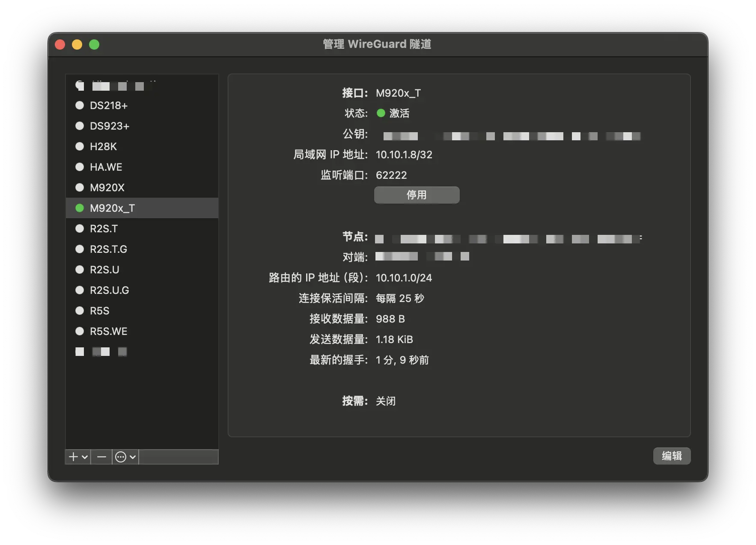Click the yellow minimize window button

[77, 44]
